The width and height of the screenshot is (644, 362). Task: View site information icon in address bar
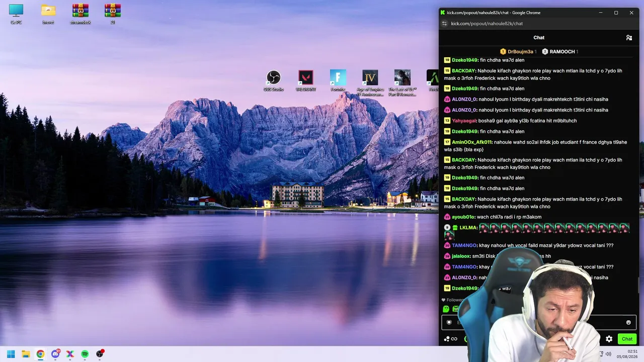(x=444, y=24)
